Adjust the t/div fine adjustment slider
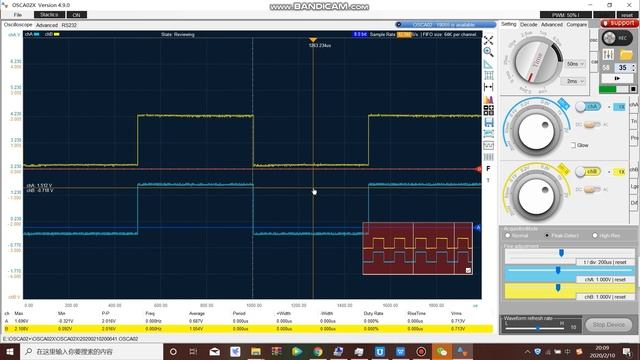Screen dimensions: 640x360 coord(561,253)
